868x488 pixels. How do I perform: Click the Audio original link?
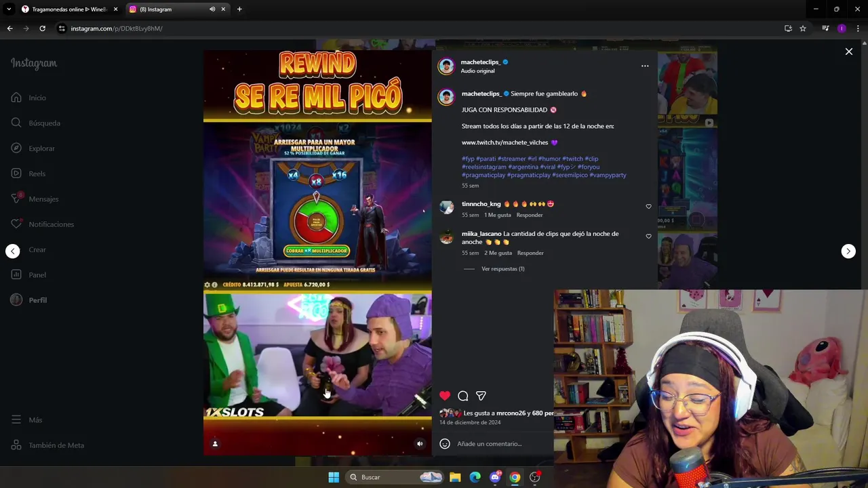pyautogui.click(x=477, y=71)
